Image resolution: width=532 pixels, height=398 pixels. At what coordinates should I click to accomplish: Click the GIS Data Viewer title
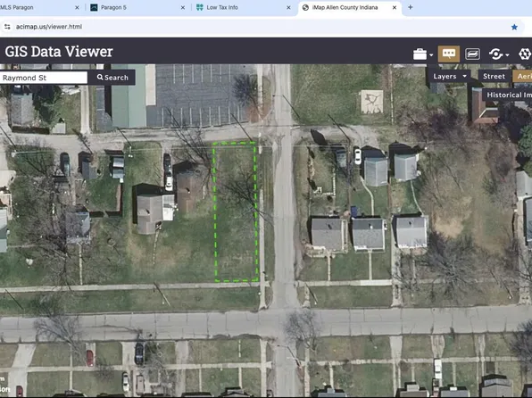[59, 52]
